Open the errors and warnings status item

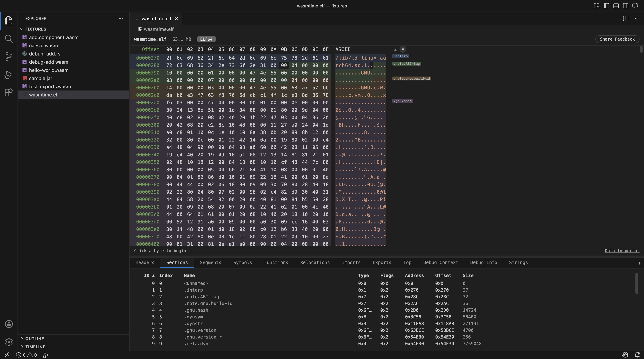(26, 355)
